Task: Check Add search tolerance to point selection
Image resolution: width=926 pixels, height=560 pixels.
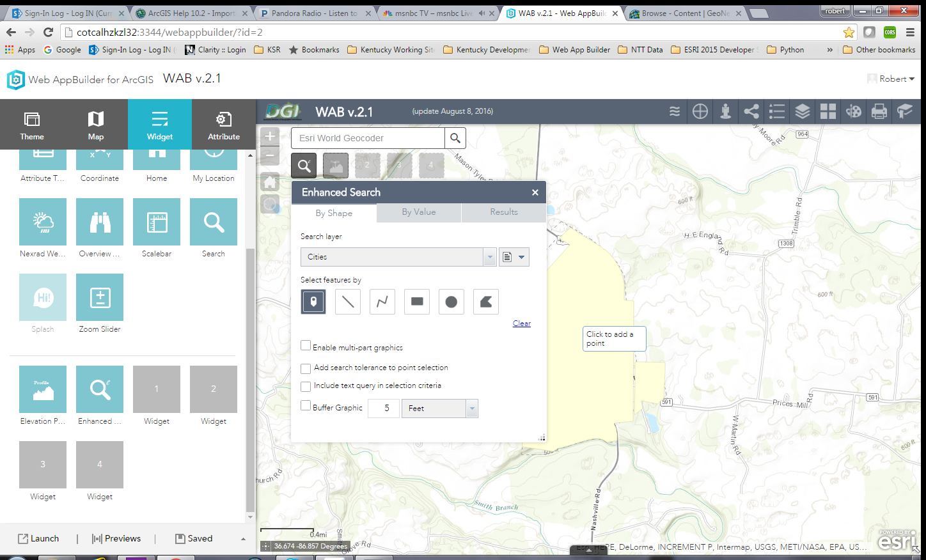Action: tap(306, 368)
